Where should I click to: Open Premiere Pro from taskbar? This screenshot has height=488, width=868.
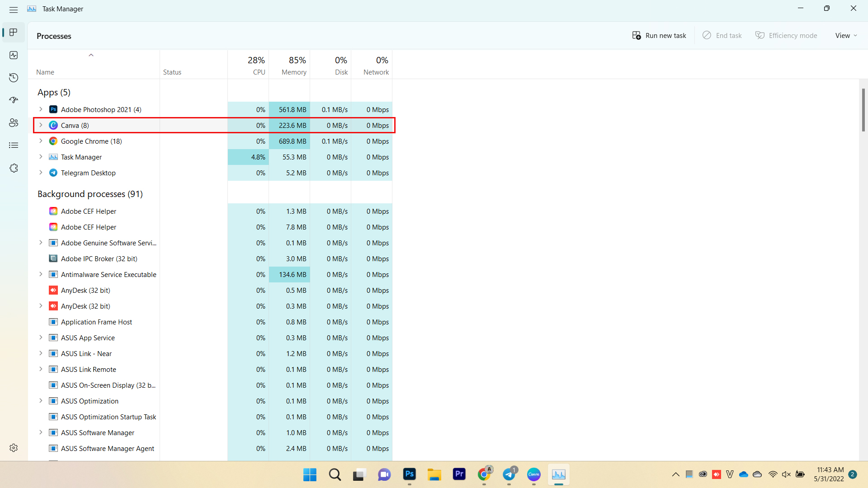click(459, 474)
